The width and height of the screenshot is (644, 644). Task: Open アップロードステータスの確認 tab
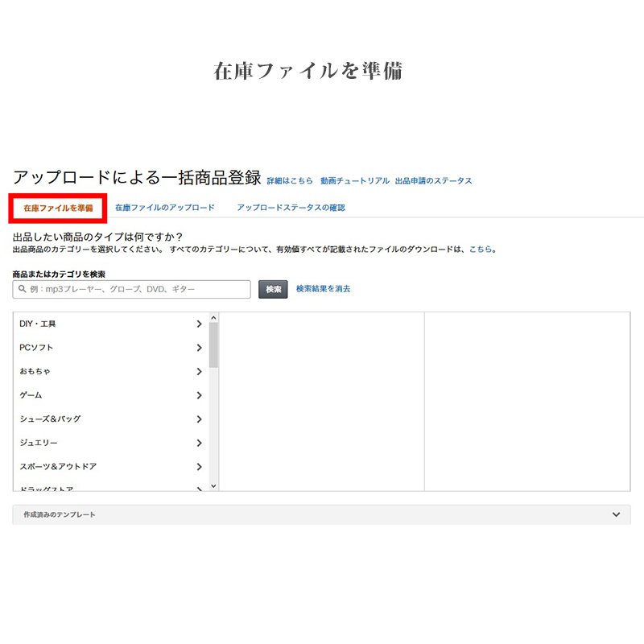click(x=291, y=208)
